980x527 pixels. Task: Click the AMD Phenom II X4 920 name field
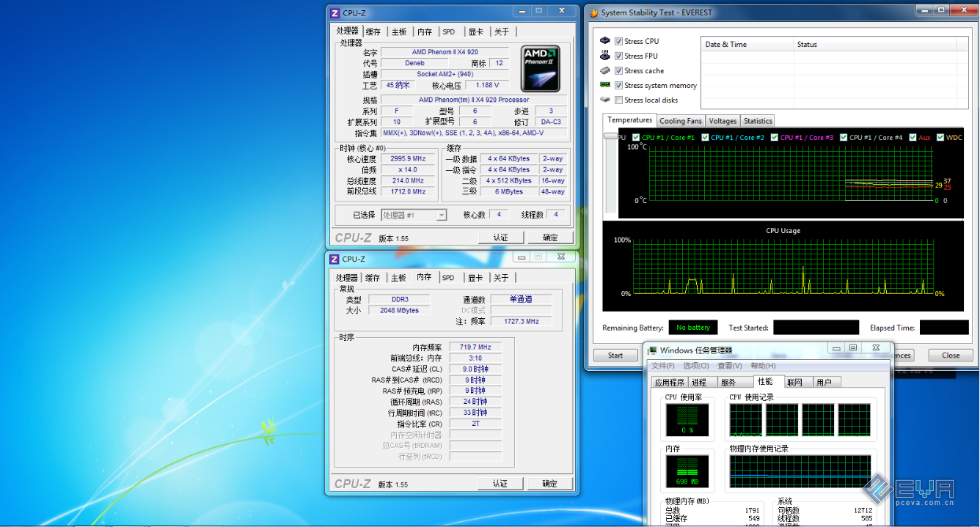click(x=445, y=52)
